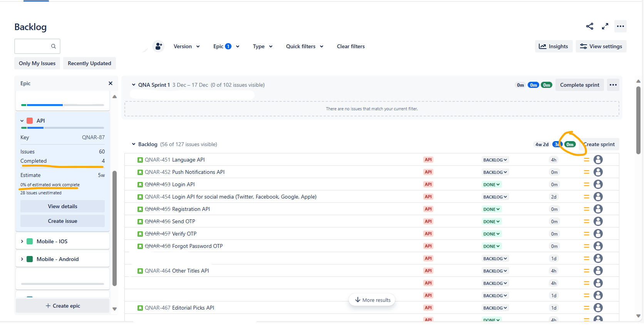Enter full screen with the expand icon
Screen dimensions: 644x325
605,26
